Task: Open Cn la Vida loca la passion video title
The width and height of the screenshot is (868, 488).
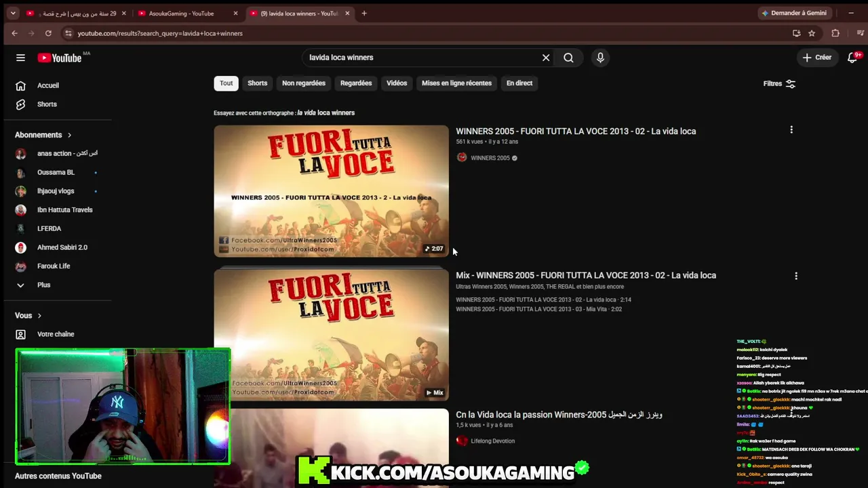Action: point(559,415)
